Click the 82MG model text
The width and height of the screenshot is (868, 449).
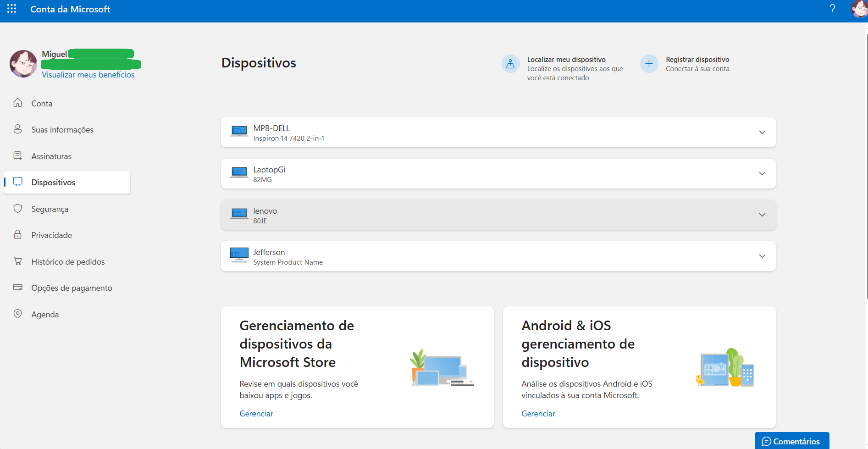tap(262, 180)
